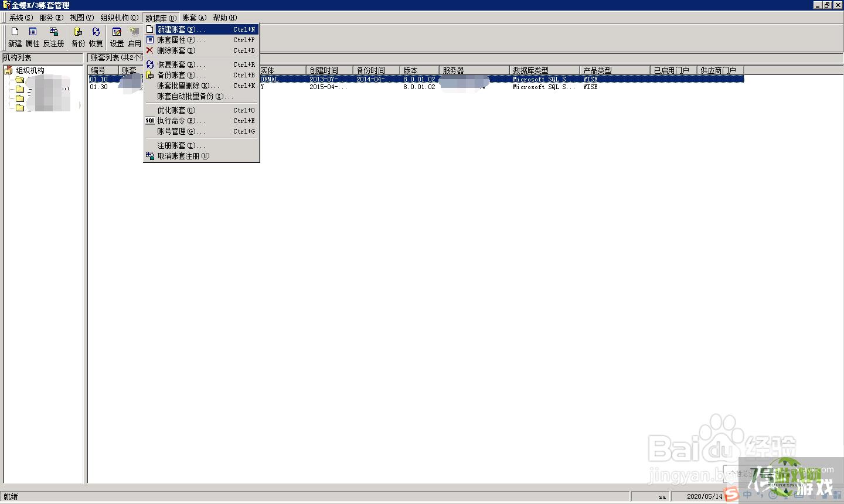
Task: Click the 属性 toolbar icon
Action: click(32, 37)
